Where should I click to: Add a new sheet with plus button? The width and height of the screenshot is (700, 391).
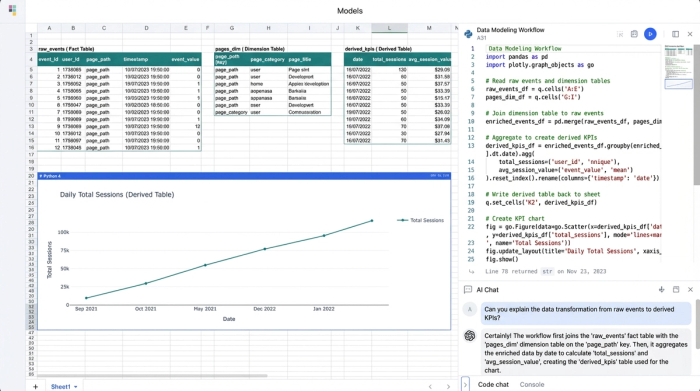click(35, 387)
